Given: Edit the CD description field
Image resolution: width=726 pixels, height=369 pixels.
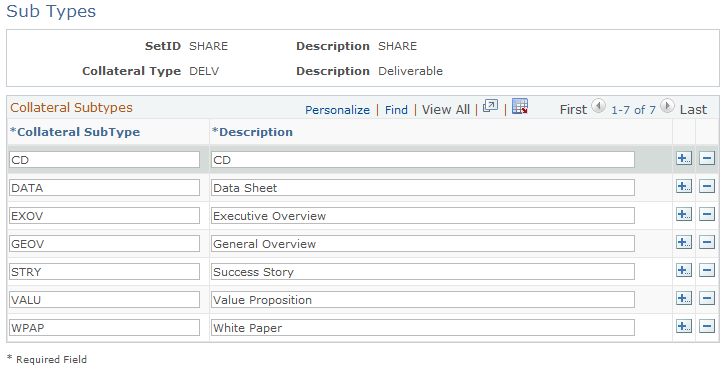Looking at the screenshot, I should click(x=423, y=160).
